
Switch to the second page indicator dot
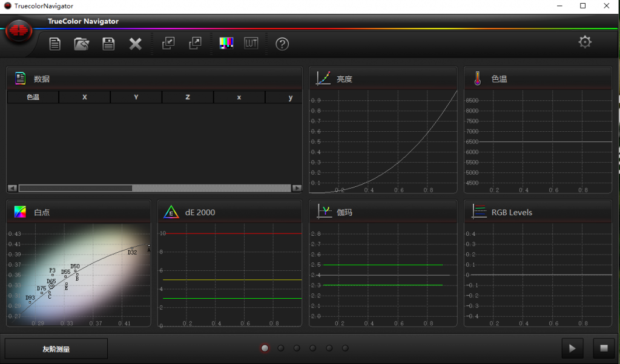(x=281, y=348)
